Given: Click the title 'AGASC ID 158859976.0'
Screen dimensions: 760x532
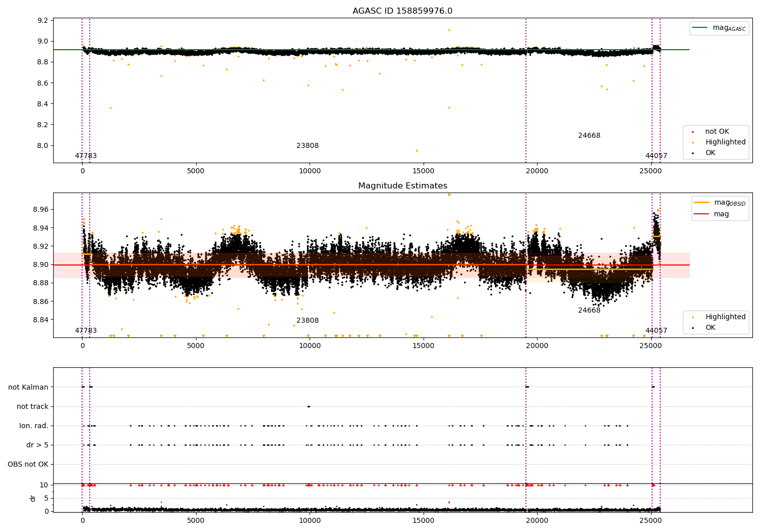Looking at the screenshot, I should coord(402,11).
